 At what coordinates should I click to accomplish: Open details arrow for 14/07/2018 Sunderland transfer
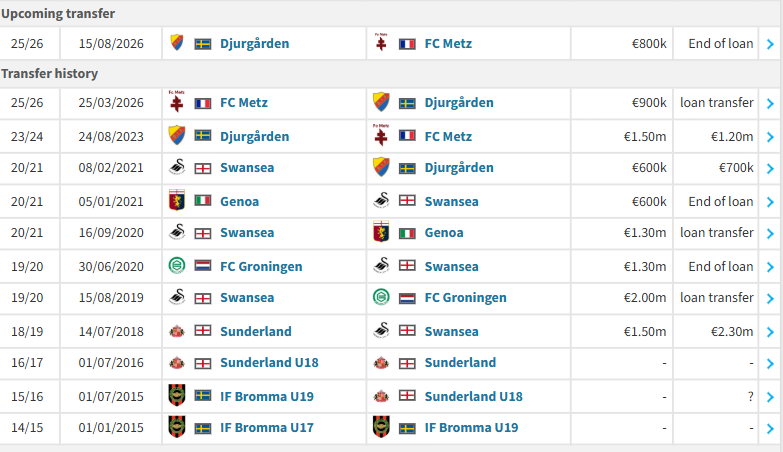point(770,332)
